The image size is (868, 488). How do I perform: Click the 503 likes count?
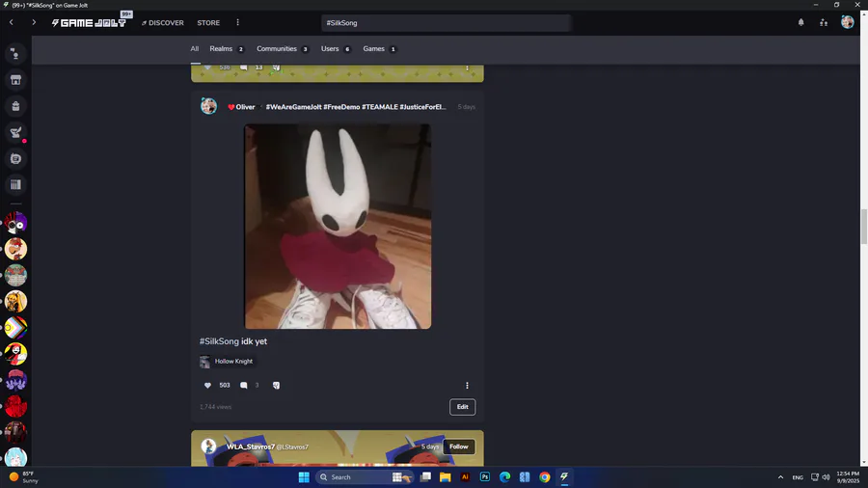tap(224, 385)
